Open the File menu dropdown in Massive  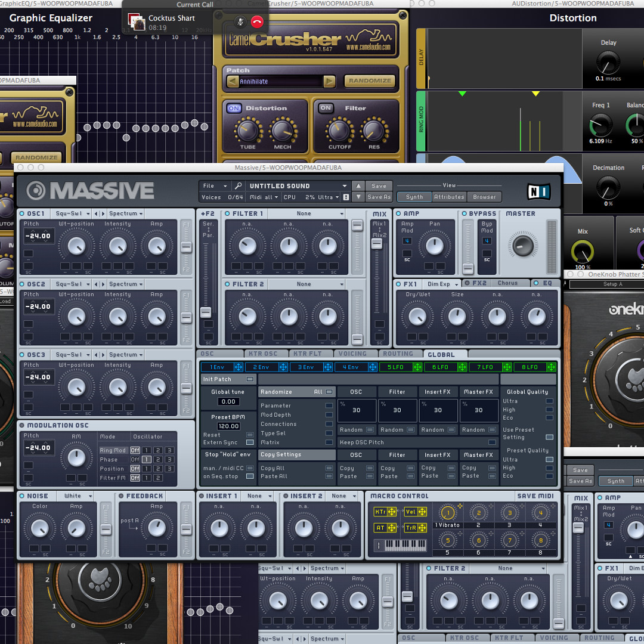pyautogui.click(x=215, y=185)
